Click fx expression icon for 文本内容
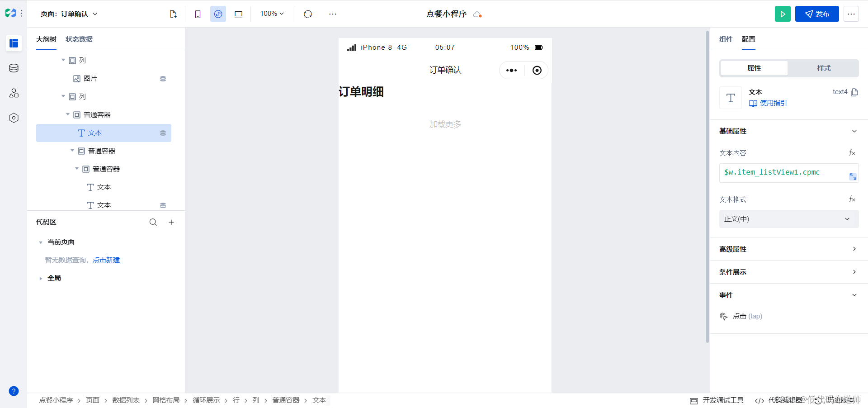Image resolution: width=868 pixels, height=408 pixels. [x=852, y=153]
